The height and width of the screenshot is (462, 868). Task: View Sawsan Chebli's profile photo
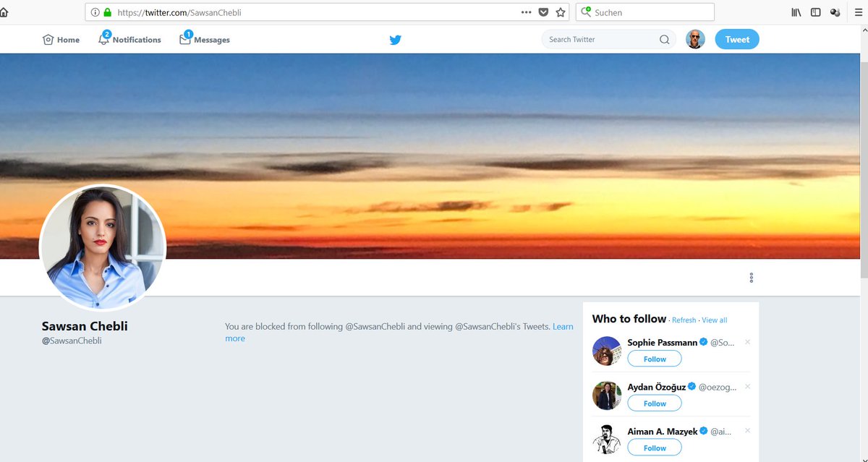(103, 248)
